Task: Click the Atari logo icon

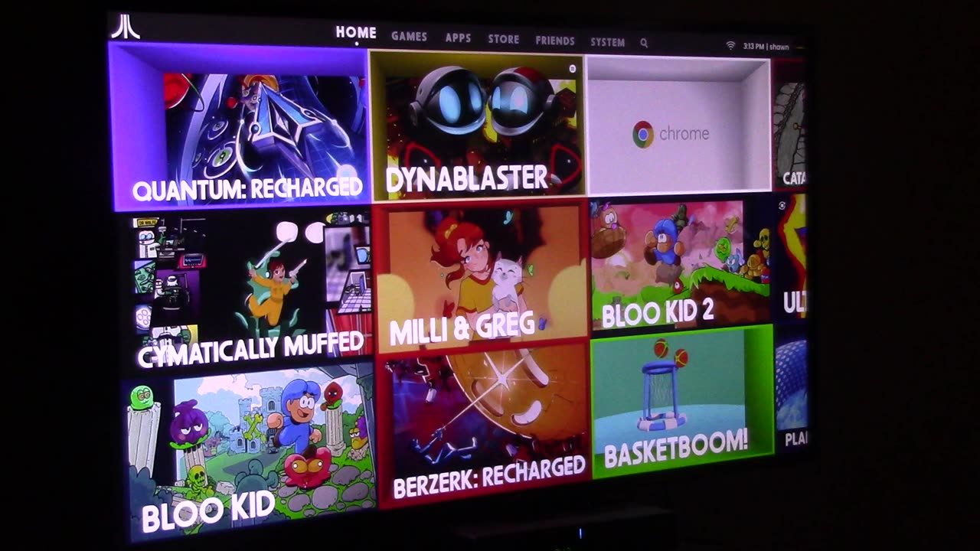Action: (x=126, y=26)
